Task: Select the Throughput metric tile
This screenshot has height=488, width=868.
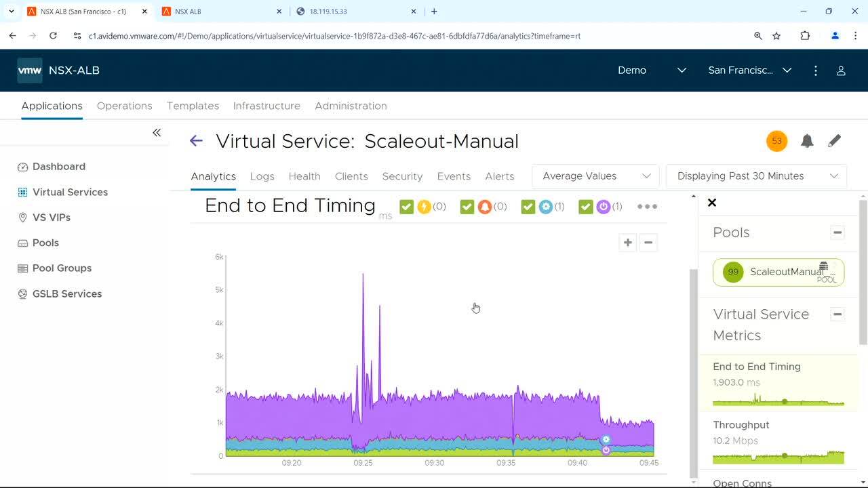Action: (x=778, y=441)
